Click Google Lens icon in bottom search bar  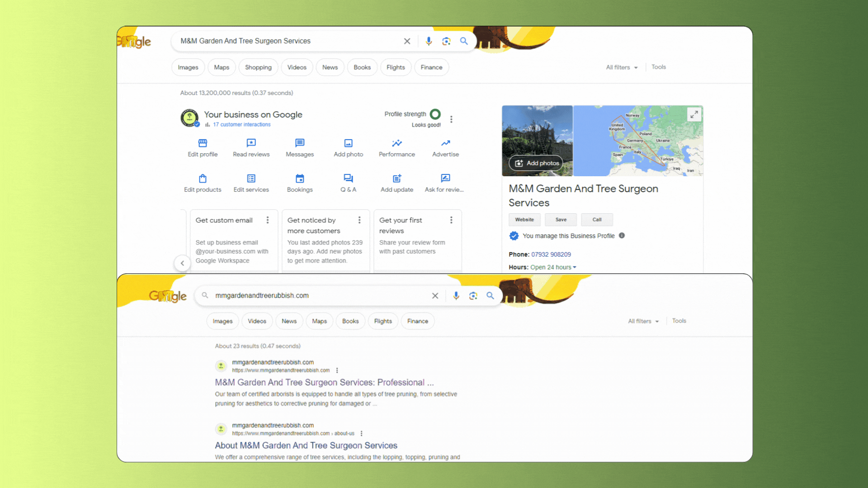coord(473,296)
